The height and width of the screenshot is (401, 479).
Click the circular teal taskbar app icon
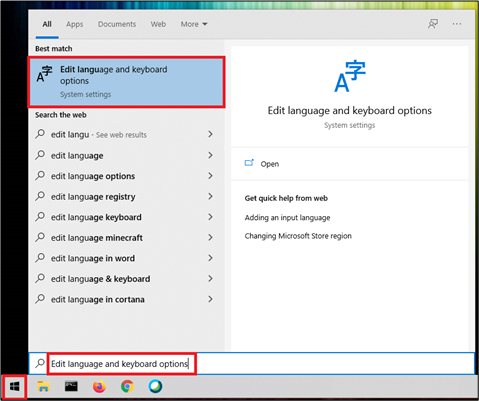(x=155, y=387)
